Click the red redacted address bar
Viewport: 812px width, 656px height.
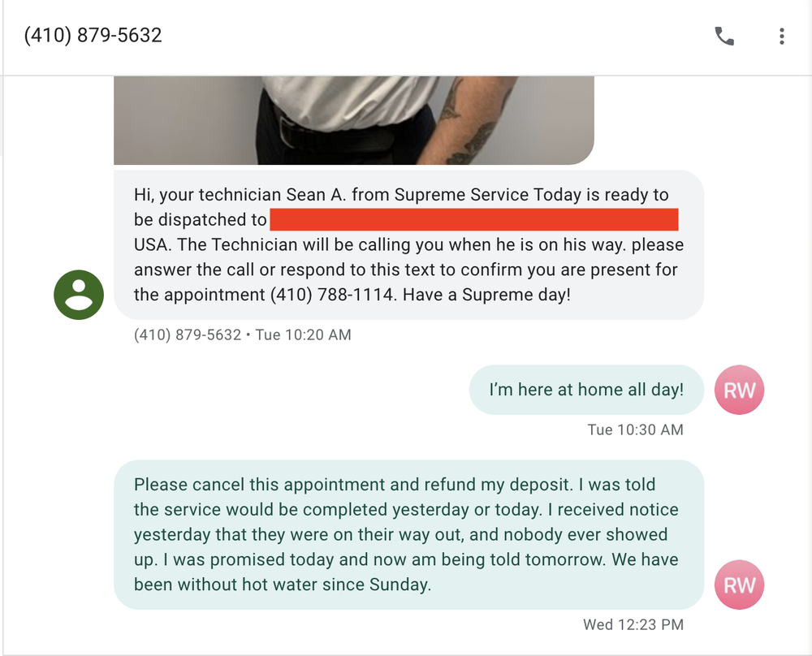[x=473, y=219]
